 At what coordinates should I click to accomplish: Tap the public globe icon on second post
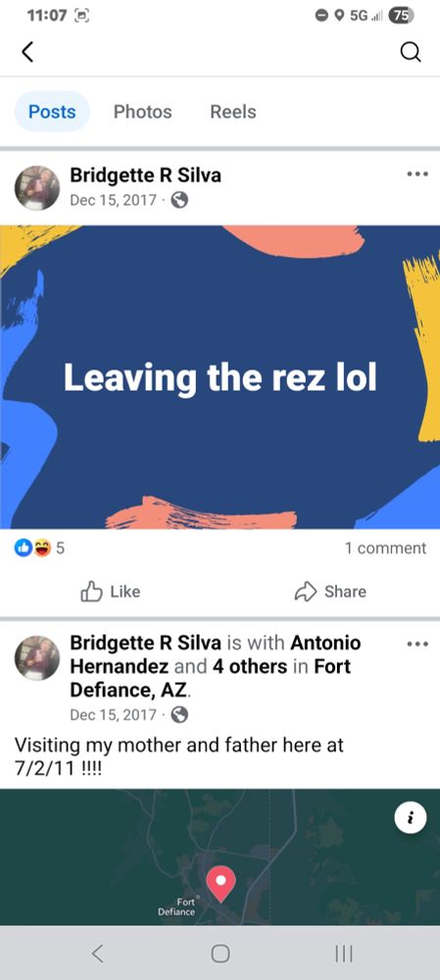(x=179, y=714)
